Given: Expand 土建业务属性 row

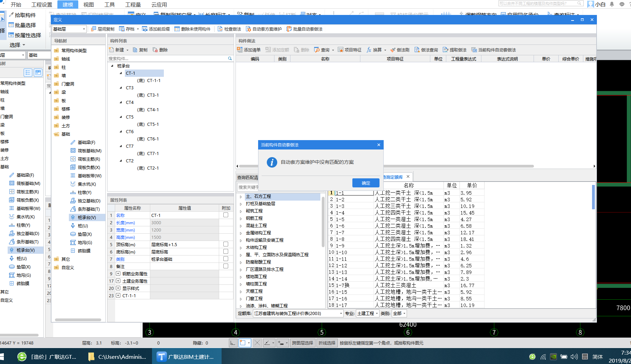Looking at the screenshot, I should [118, 281].
